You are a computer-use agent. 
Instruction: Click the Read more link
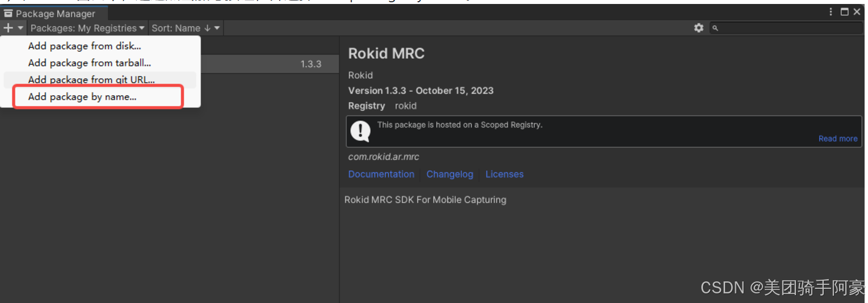(838, 138)
